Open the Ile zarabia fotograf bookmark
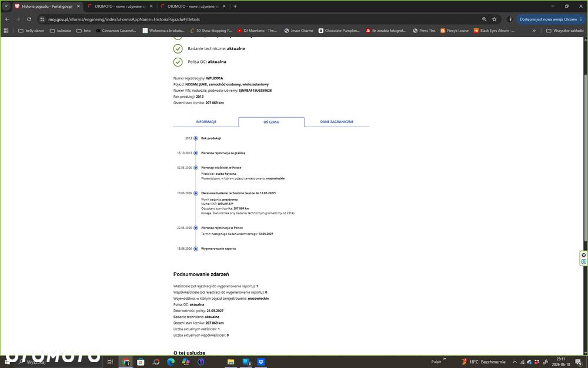 (386, 31)
